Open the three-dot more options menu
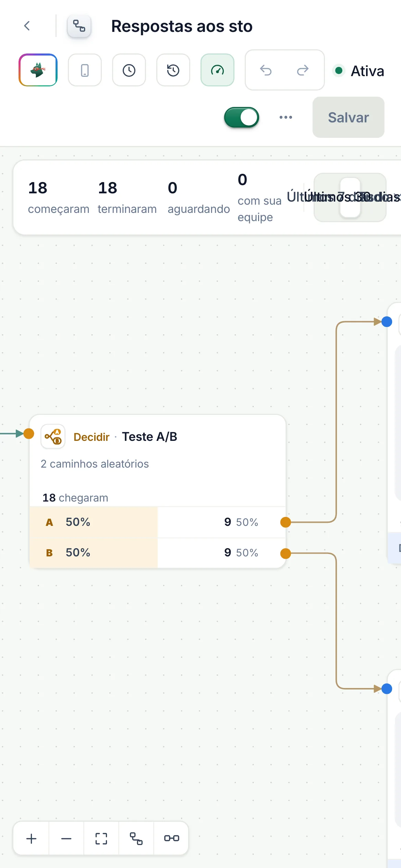Screen dimensions: 401x868 pos(286,117)
